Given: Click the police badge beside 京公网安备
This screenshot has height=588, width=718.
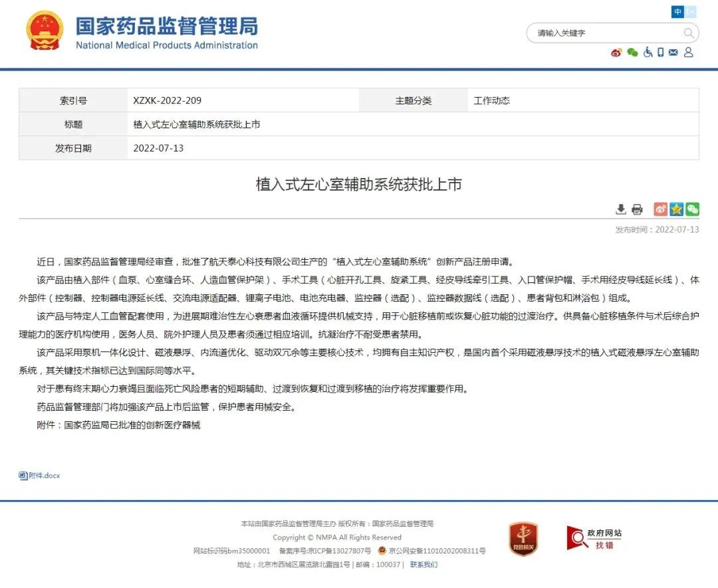Looking at the screenshot, I should click(x=382, y=551).
